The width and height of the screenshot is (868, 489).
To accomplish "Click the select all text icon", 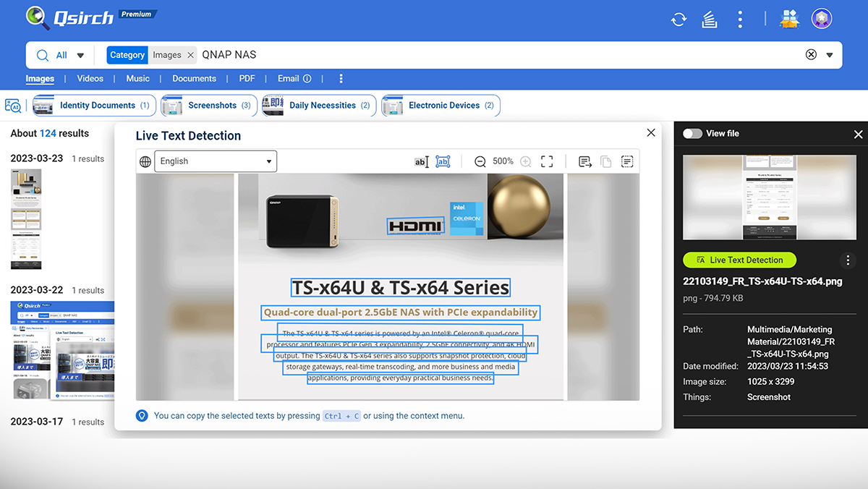I will click(x=627, y=161).
